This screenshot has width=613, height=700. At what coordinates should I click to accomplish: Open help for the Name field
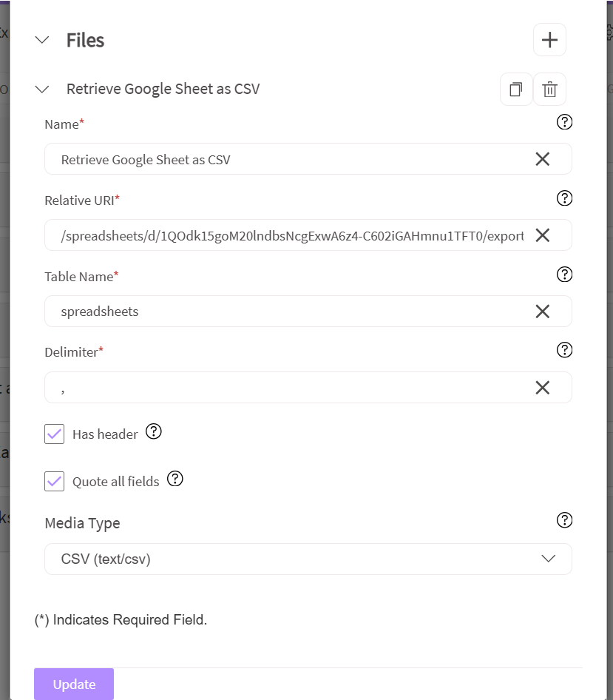[564, 122]
